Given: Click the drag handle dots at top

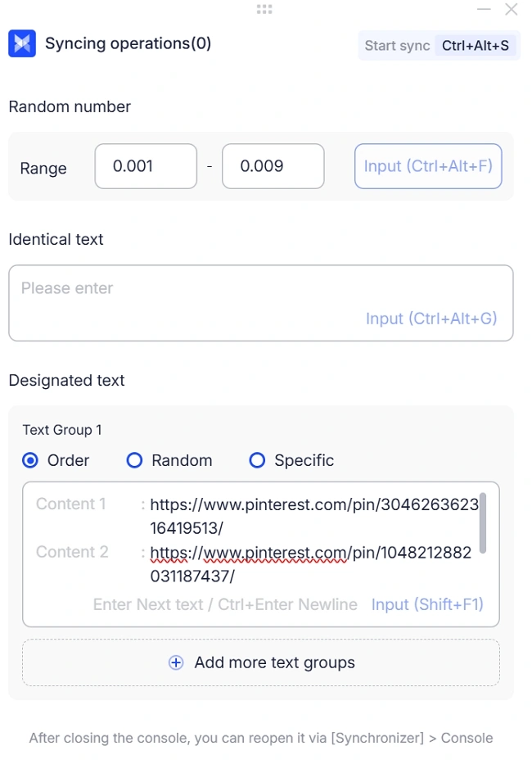Looking at the screenshot, I should click(x=264, y=9).
